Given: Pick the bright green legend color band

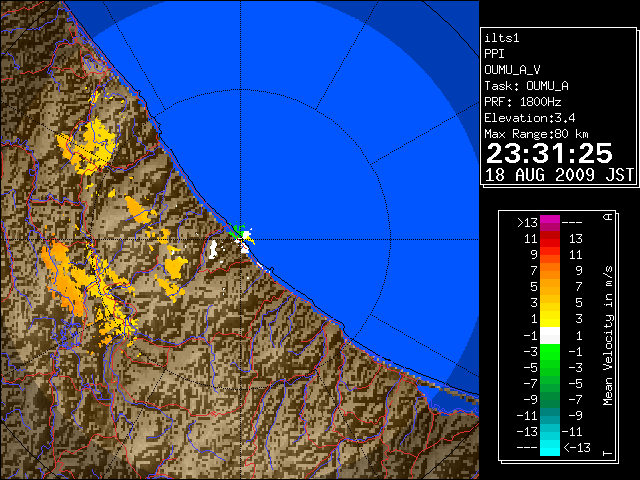Looking at the screenshot, I should (x=550, y=352).
